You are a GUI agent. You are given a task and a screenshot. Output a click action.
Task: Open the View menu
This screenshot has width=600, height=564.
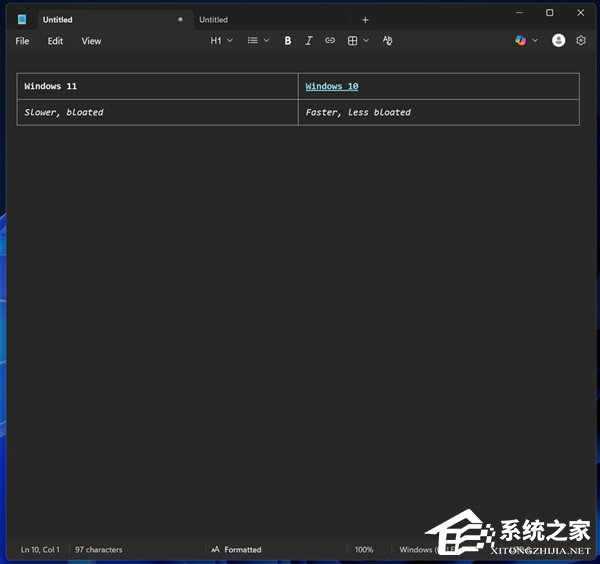pyautogui.click(x=91, y=41)
